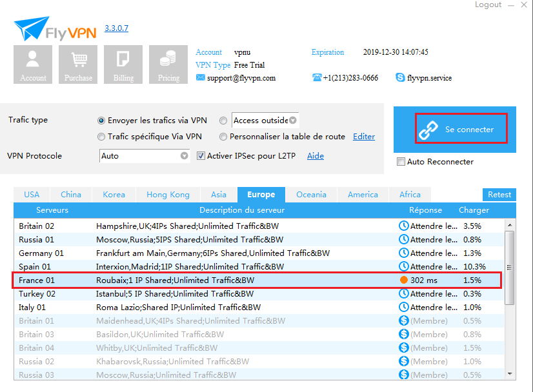The width and height of the screenshot is (533, 392).
Task: Toggle Activer IPSec pour L2TP checkbox
Action: (201, 156)
